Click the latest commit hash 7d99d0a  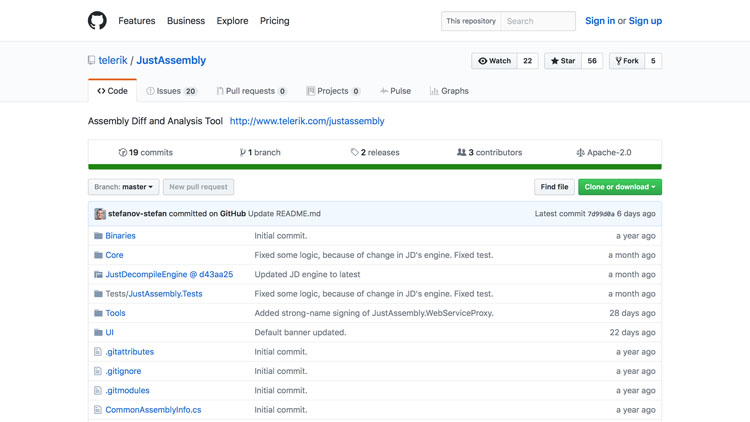pos(601,214)
